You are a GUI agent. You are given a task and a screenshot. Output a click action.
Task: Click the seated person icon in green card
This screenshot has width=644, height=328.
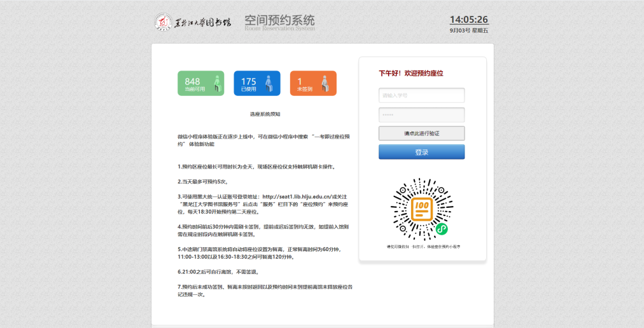coord(217,83)
